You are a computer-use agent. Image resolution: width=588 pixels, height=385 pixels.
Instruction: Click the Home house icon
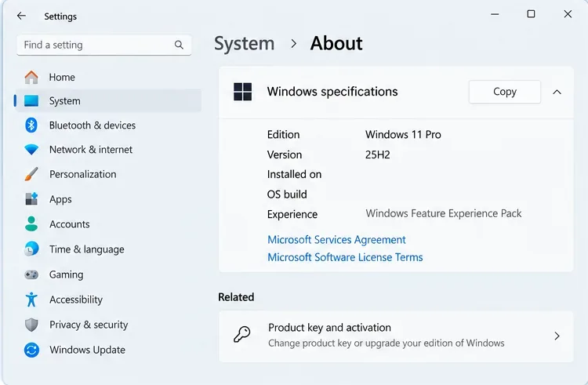click(31, 77)
